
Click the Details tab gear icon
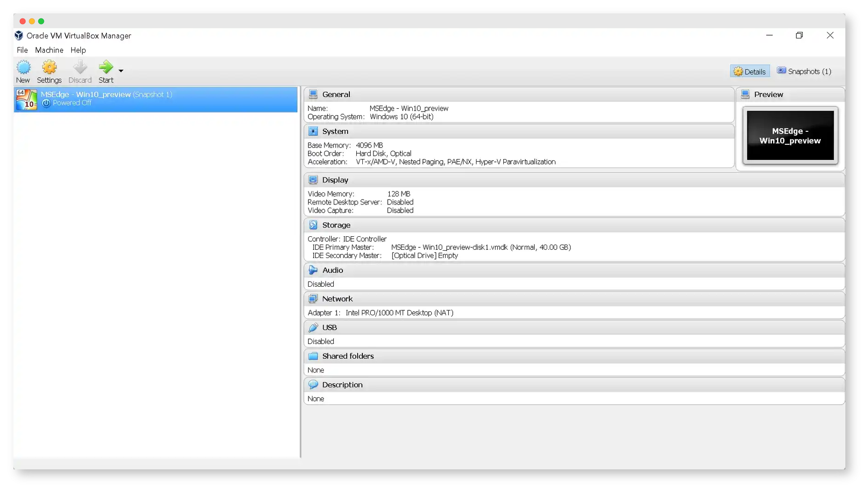coord(738,71)
